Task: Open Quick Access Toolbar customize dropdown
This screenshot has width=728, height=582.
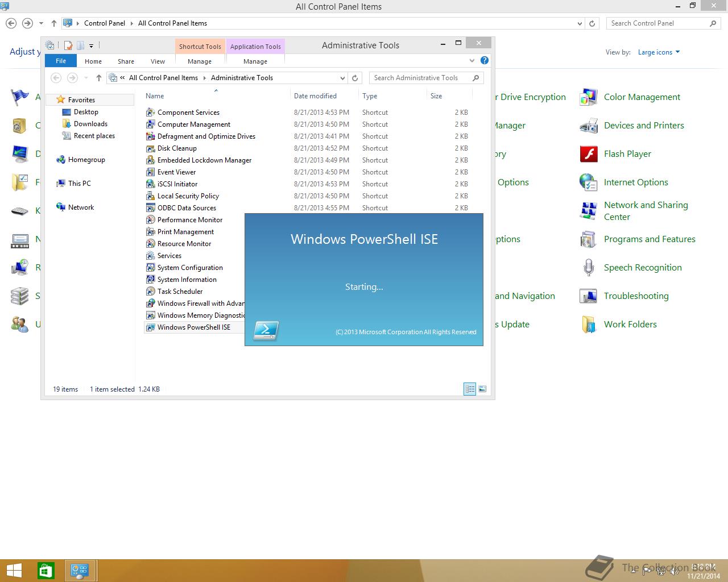Action: pos(91,45)
